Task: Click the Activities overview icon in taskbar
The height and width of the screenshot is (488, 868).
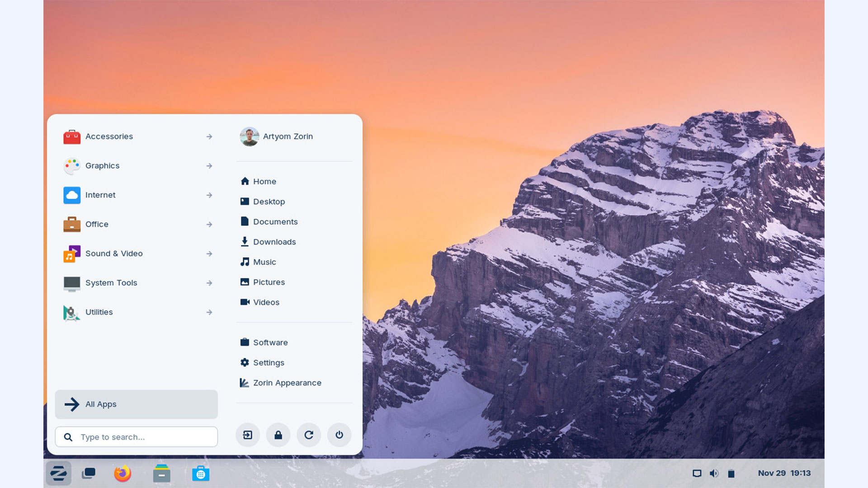Action: (89, 474)
